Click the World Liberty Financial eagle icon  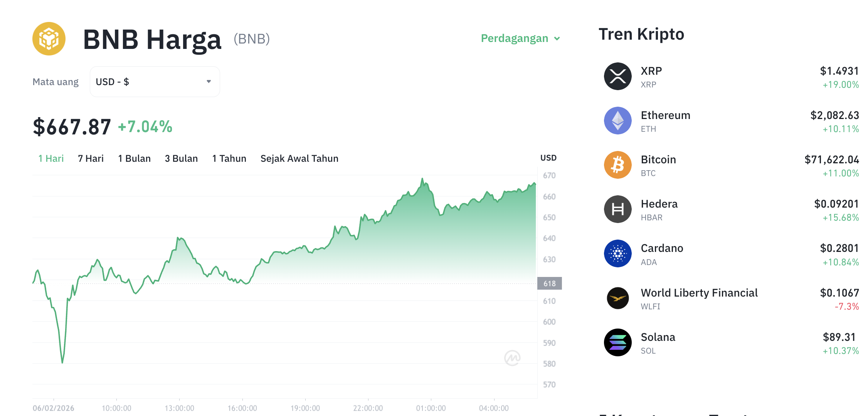click(x=617, y=298)
